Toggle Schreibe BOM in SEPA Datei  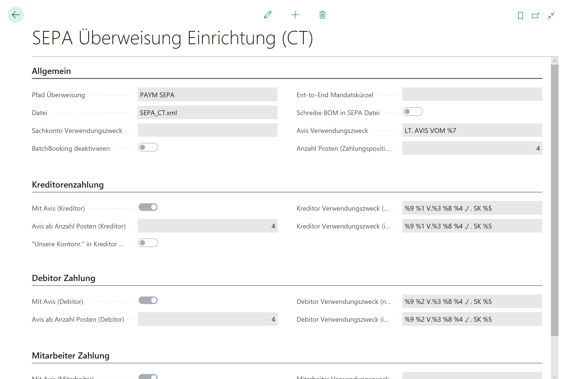[x=413, y=112]
